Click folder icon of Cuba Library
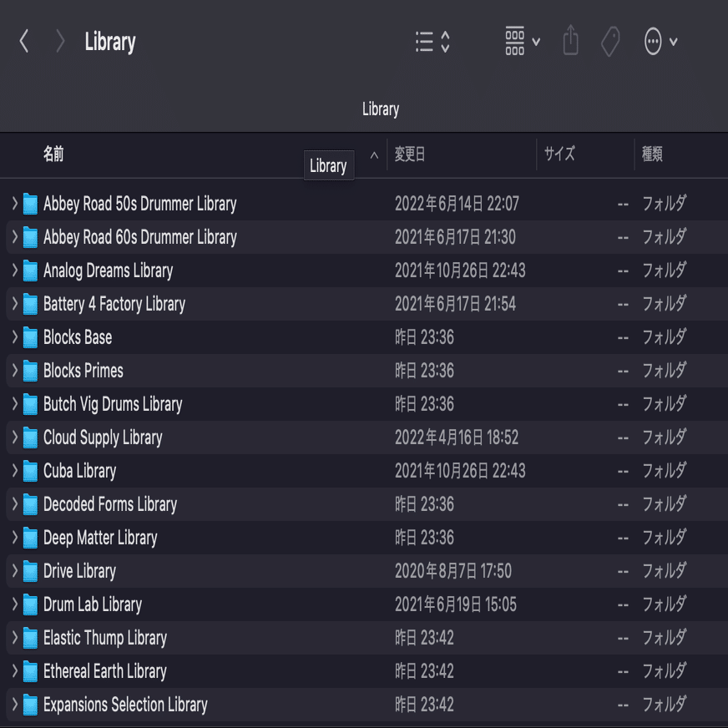728x728 pixels. click(x=30, y=471)
